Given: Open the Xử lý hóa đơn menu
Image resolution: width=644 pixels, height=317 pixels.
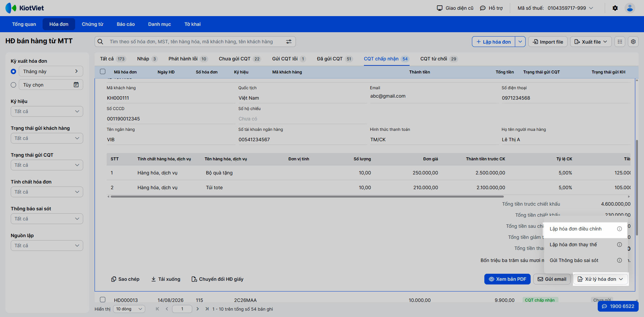Looking at the screenshot, I should (600, 279).
